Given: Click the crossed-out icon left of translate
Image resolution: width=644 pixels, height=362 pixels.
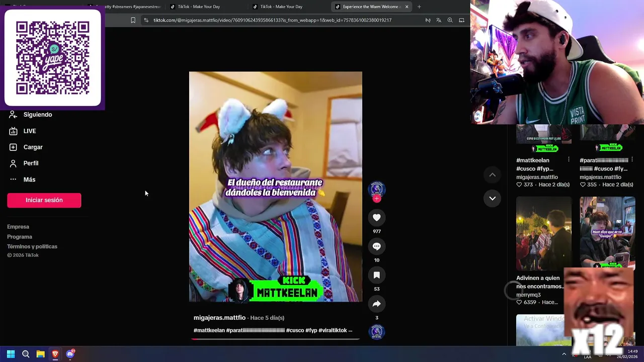Looking at the screenshot, I should coord(428,20).
